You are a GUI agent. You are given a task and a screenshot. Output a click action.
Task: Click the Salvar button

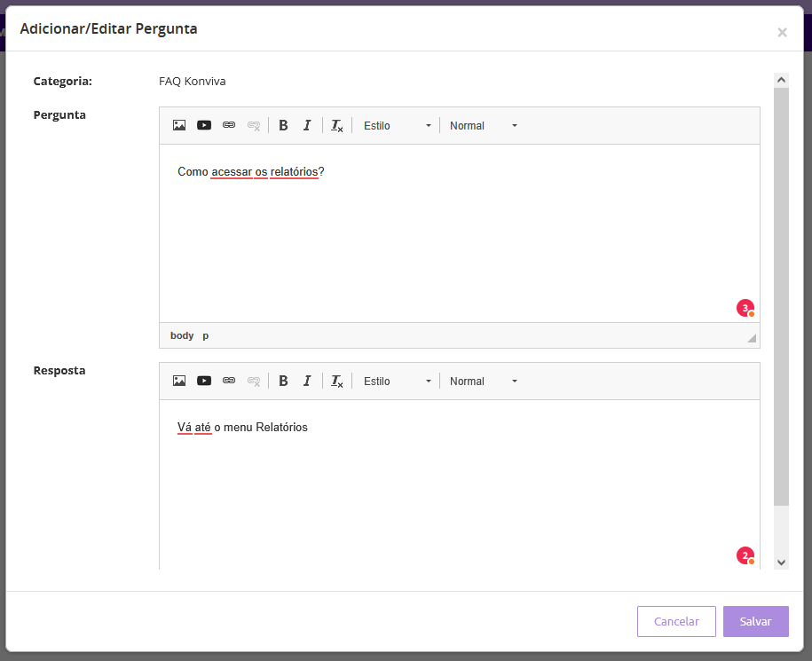[755, 622]
